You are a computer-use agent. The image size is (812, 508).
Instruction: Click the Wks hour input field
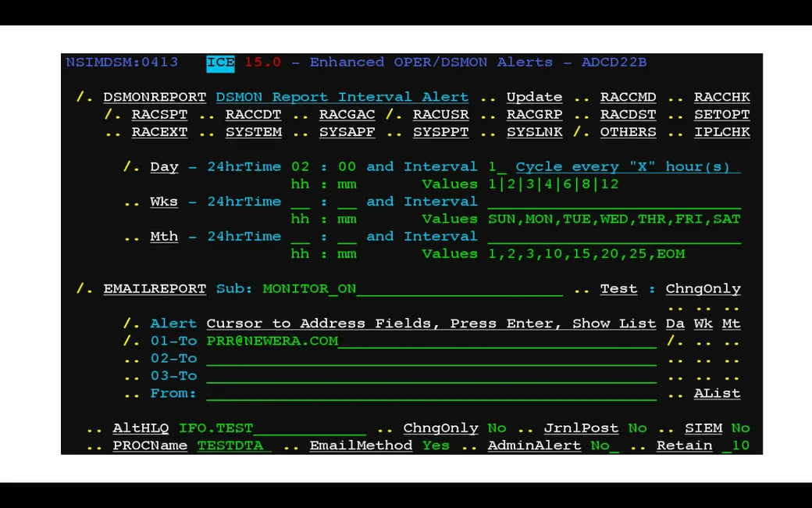(x=301, y=202)
